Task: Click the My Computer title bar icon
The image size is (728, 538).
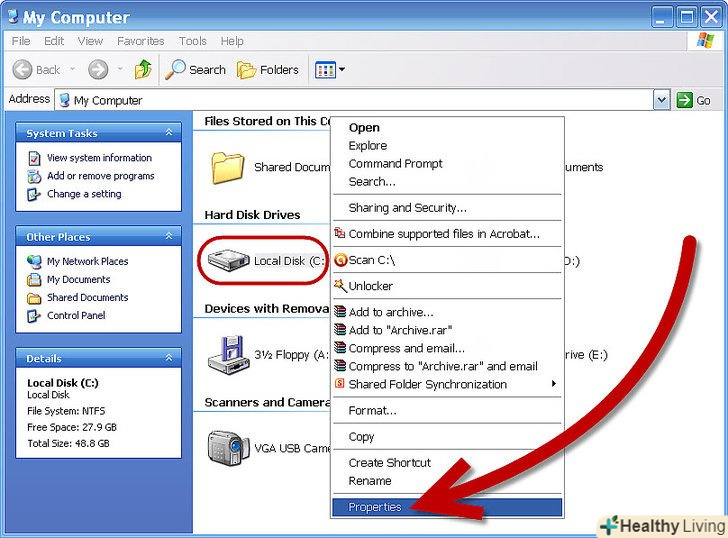Action: coord(13,16)
